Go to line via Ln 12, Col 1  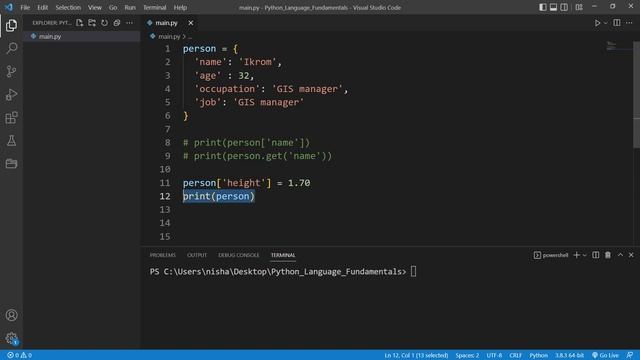pos(416,355)
